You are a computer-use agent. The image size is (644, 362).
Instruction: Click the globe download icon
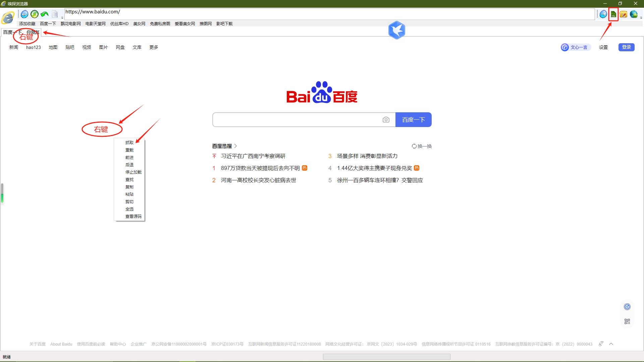[634, 14]
